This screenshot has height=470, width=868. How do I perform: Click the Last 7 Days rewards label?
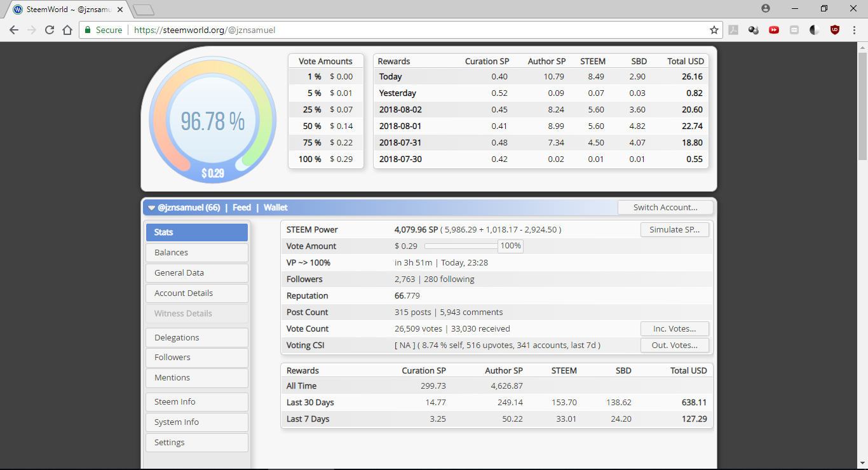[308, 419]
